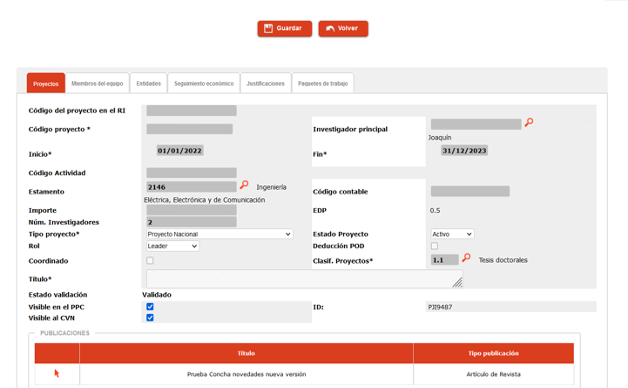Click the EDP value 0.5
Screen dimensions: 628x388
coord(435,210)
